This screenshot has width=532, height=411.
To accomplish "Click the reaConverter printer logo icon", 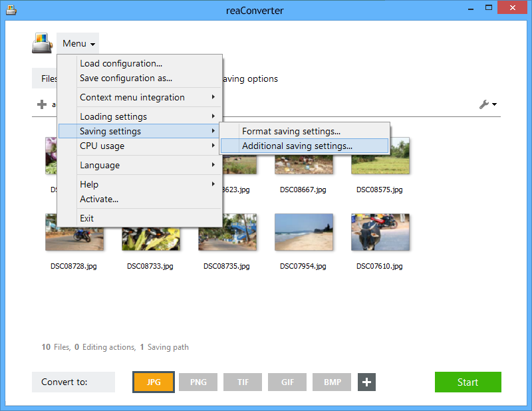I will (42, 43).
